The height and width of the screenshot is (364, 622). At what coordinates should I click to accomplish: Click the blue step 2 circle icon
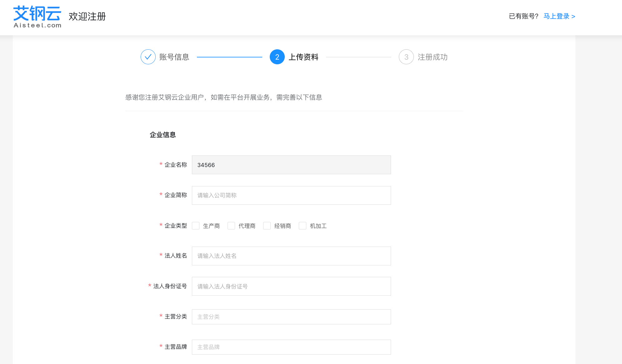[277, 57]
